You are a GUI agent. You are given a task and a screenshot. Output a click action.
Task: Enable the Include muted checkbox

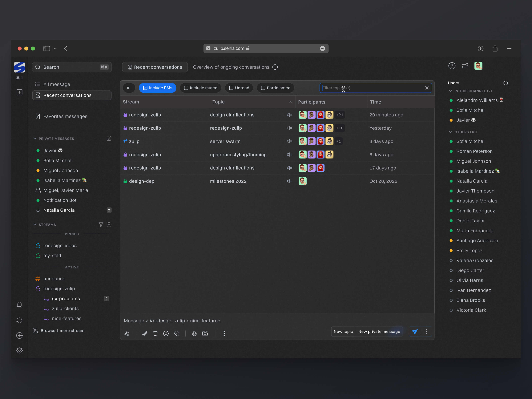[186, 88]
